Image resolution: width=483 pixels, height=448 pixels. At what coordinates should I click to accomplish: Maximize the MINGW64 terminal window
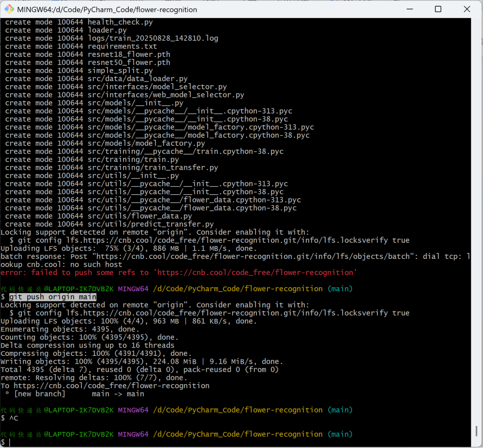(x=438, y=9)
